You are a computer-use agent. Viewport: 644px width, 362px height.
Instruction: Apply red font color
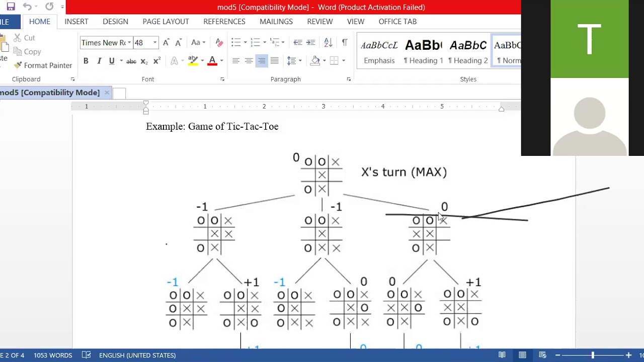tap(212, 61)
